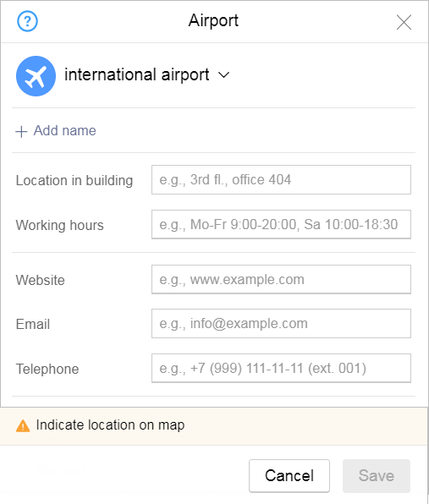The width and height of the screenshot is (429, 504).
Task: Focus the Email input field
Action: point(281,323)
